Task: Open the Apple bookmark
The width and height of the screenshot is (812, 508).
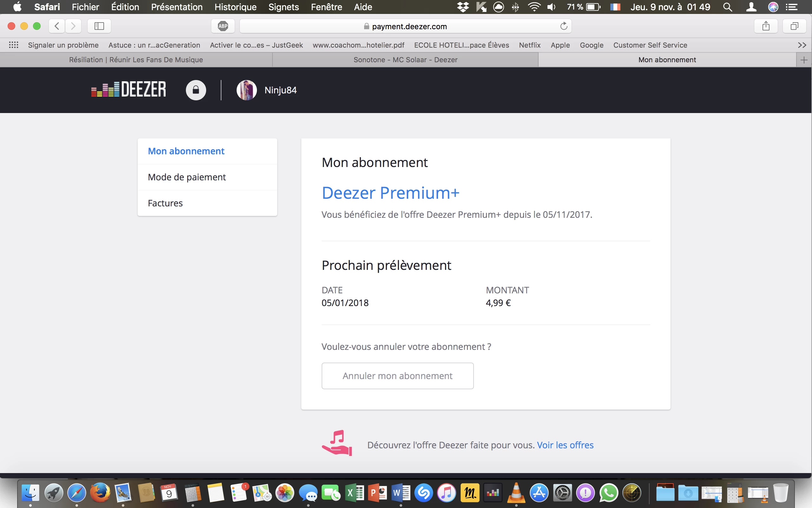Action: 560,45
